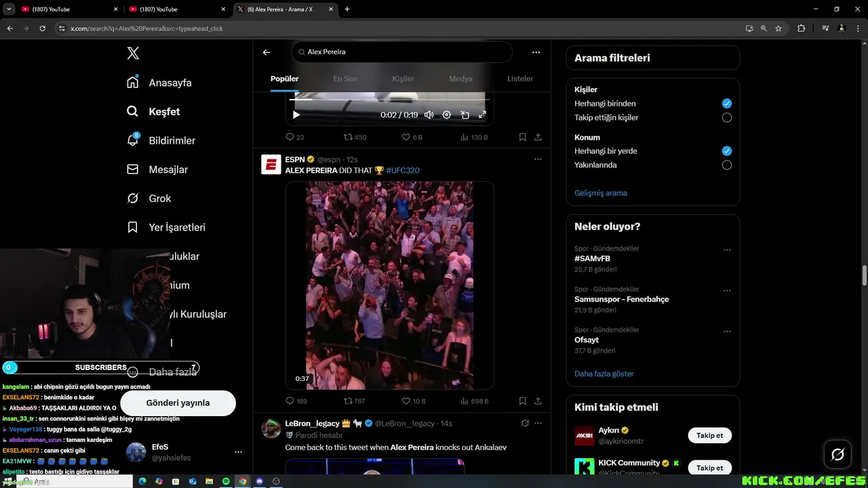
Task: Open Yer İşaretleri bookmarks
Action: click(x=166, y=228)
